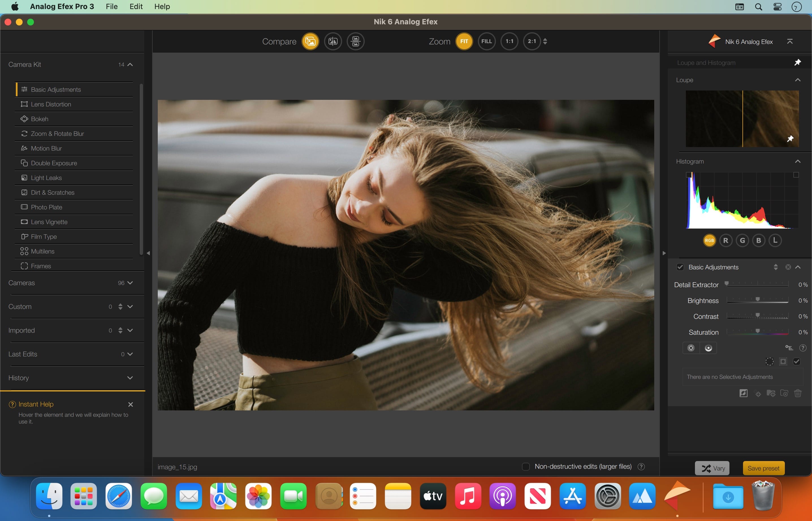Set zoom to FIT

pos(464,41)
